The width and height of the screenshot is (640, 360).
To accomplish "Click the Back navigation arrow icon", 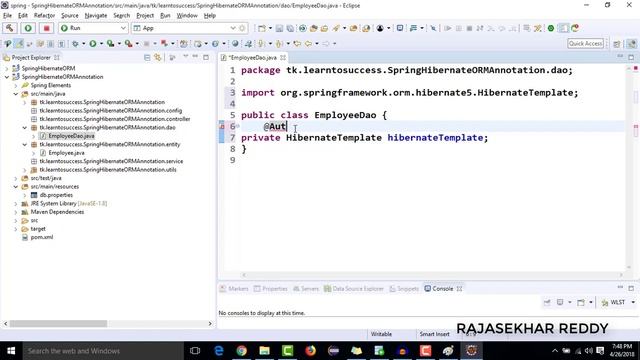I will point(308,43).
